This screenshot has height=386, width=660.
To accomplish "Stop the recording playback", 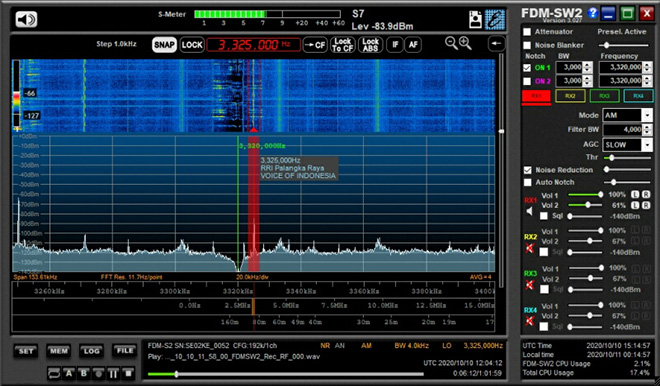I will pyautogui.click(x=128, y=373).
